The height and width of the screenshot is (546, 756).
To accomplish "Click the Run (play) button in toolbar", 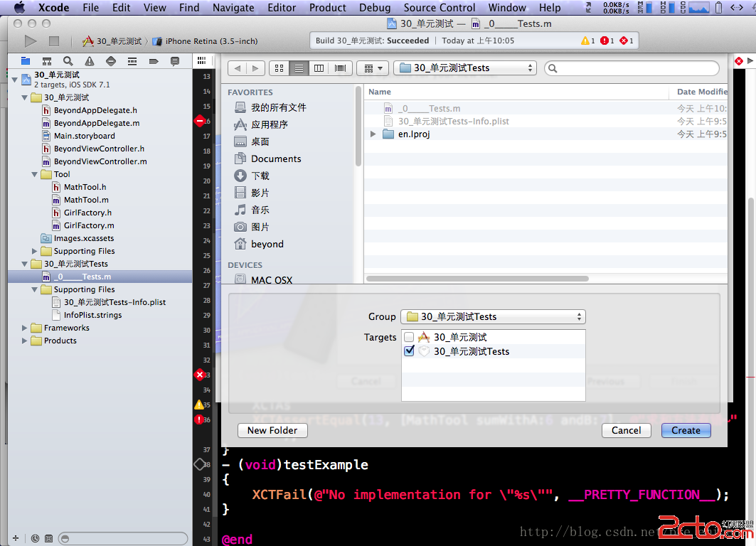I will 30,41.
